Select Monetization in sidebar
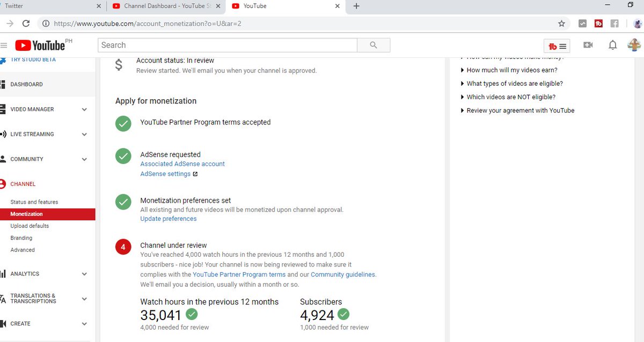644x342 pixels. click(x=47, y=214)
